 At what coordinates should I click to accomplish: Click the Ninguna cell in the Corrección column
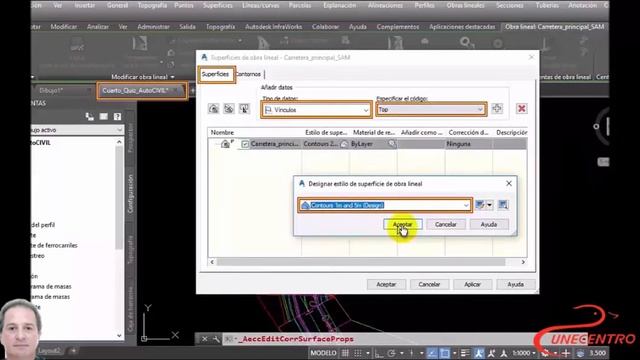(468, 144)
